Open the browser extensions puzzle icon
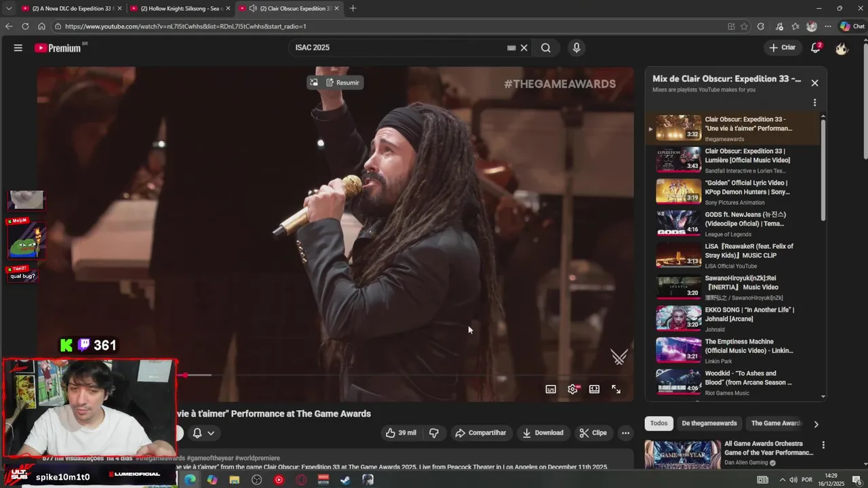Viewport: 868px width, 488px height. coord(760,26)
